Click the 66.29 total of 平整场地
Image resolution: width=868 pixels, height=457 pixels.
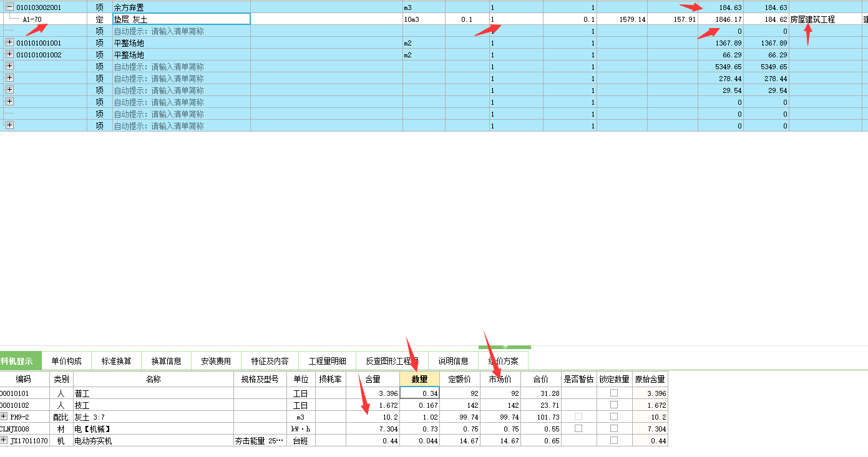point(721,55)
